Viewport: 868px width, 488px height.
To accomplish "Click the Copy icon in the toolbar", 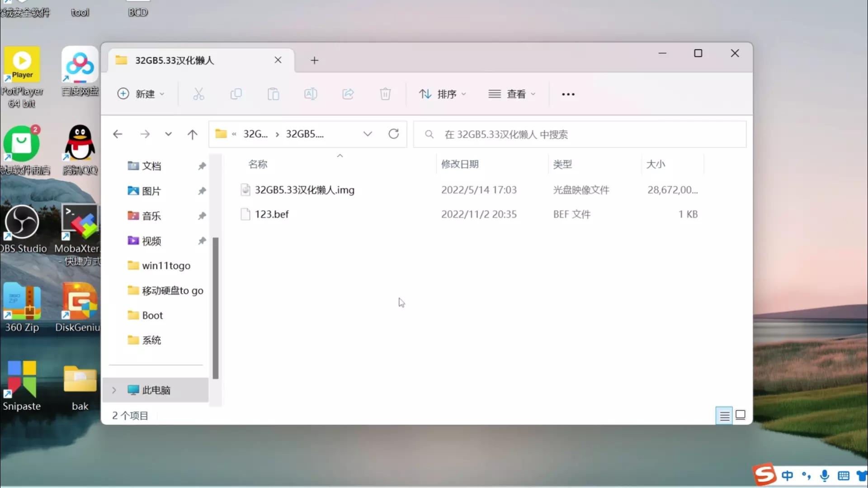I will [x=236, y=94].
